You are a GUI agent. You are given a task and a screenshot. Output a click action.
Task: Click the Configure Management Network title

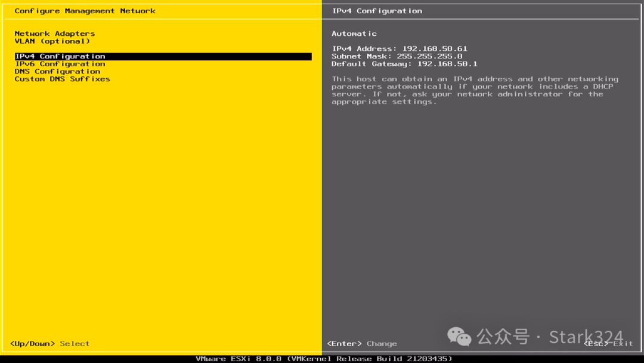click(x=85, y=11)
